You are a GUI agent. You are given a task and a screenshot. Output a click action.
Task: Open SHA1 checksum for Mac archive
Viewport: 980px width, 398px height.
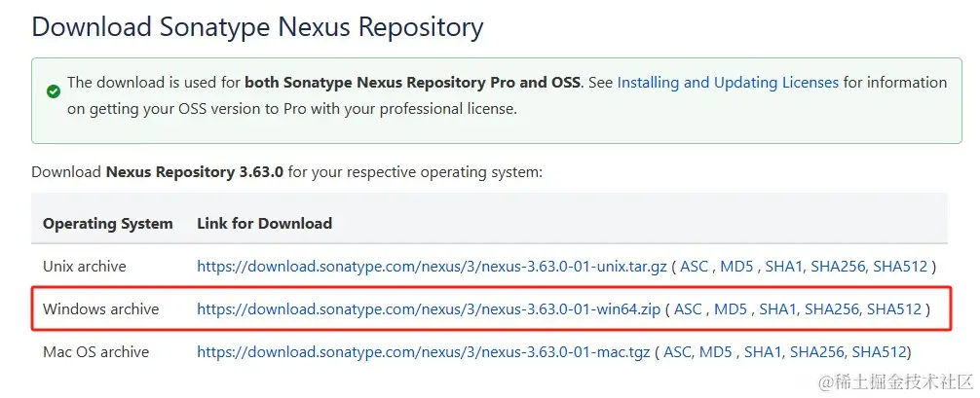tap(765, 351)
